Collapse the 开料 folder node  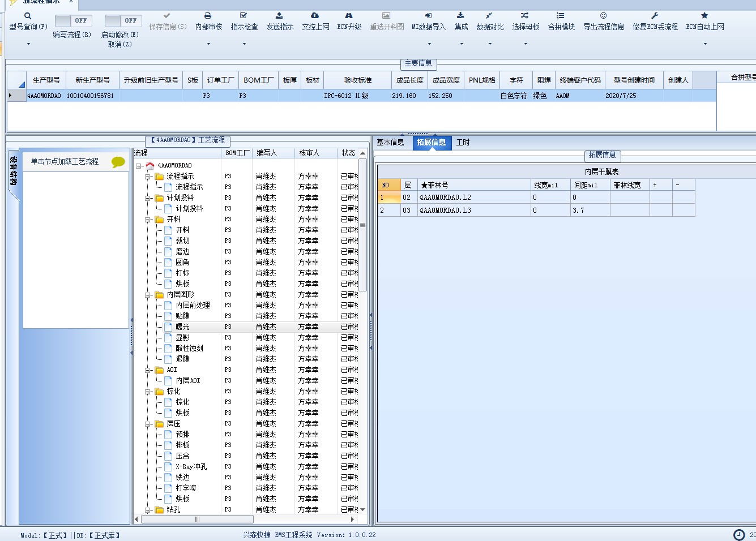[x=148, y=220]
